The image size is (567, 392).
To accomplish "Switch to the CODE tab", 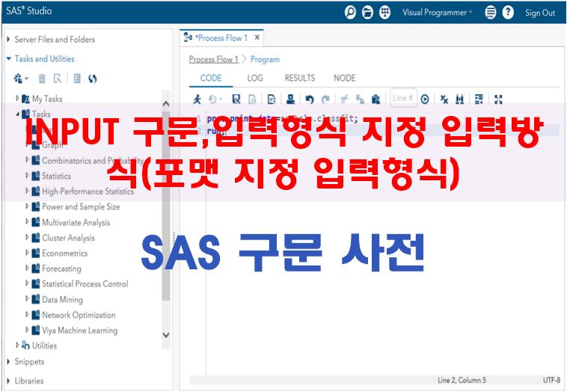I will (x=211, y=78).
